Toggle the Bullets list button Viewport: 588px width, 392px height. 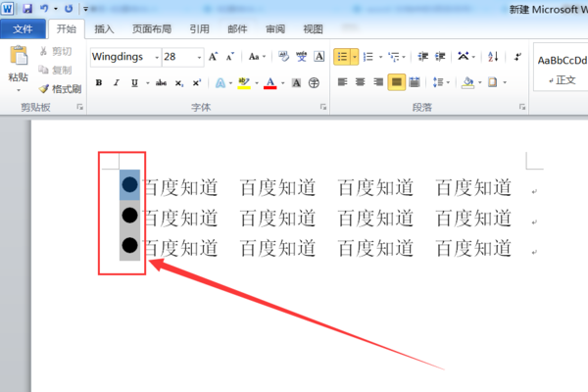point(342,57)
